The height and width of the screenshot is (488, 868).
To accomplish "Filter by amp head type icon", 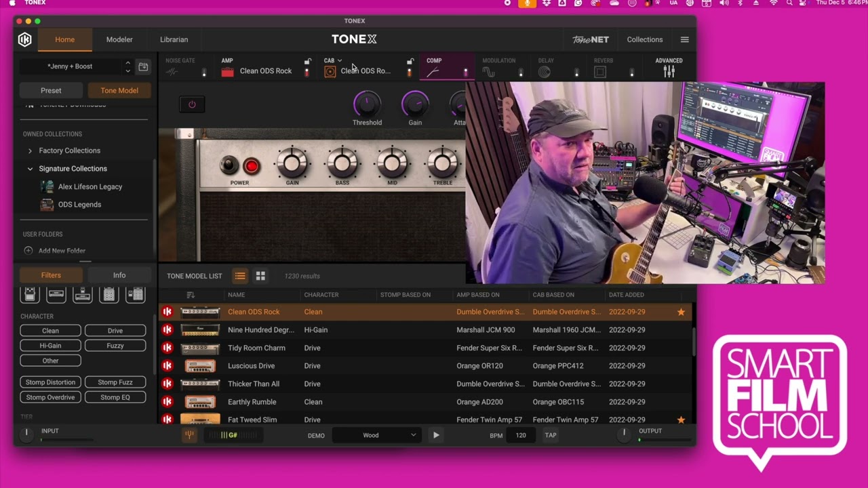I will (x=56, y=295).
